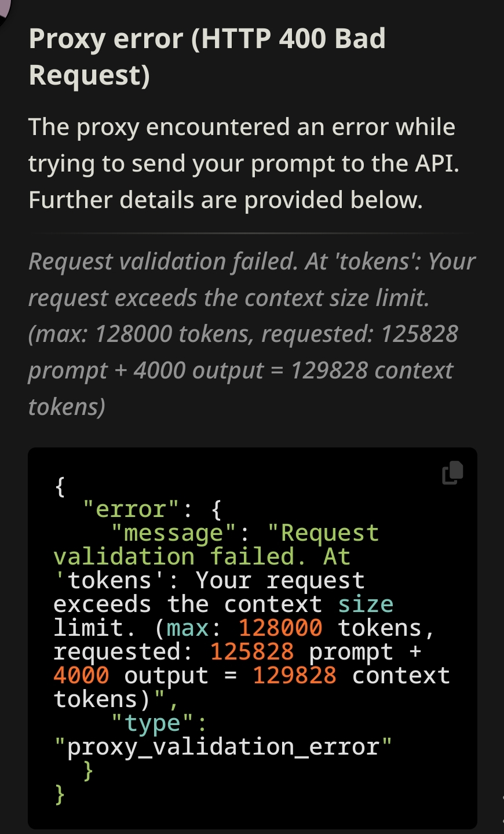Click the "proxy_validation_error" value
Image resolution: width=504 pixels, height=834 pixels.
click(x=223, y=747)
